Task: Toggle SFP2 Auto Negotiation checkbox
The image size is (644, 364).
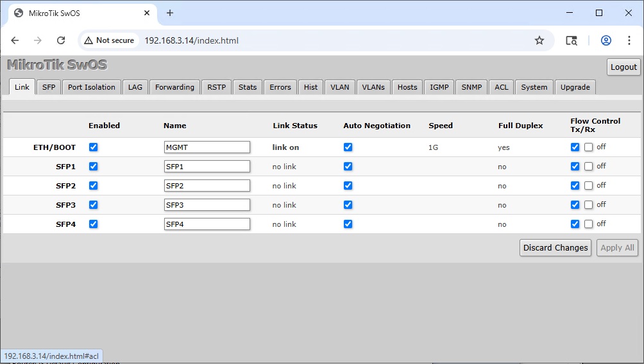Action: click(x=348, y=185)
